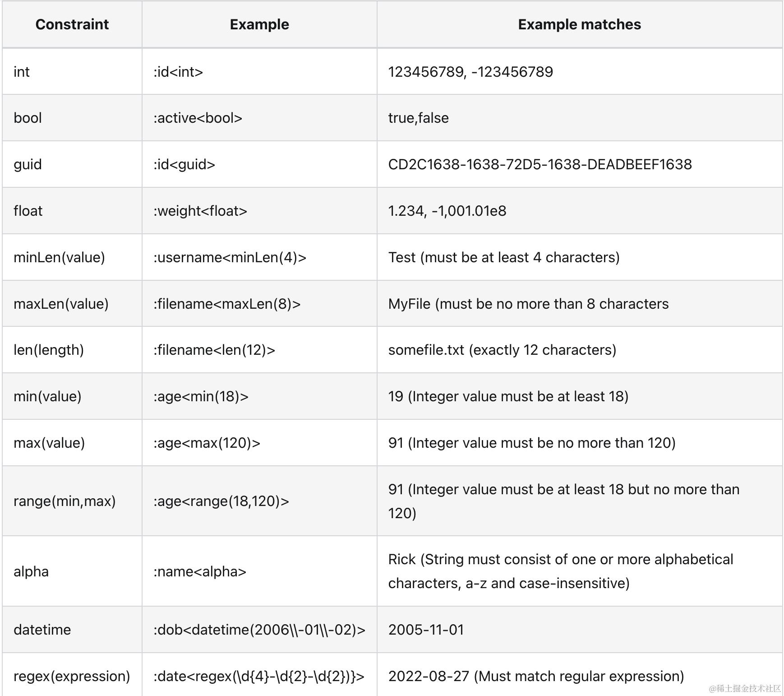The height and width of the screenshot is (696, 784).
Task: Click the :filename<maxLen(8)> example
Action: point(227,304)
